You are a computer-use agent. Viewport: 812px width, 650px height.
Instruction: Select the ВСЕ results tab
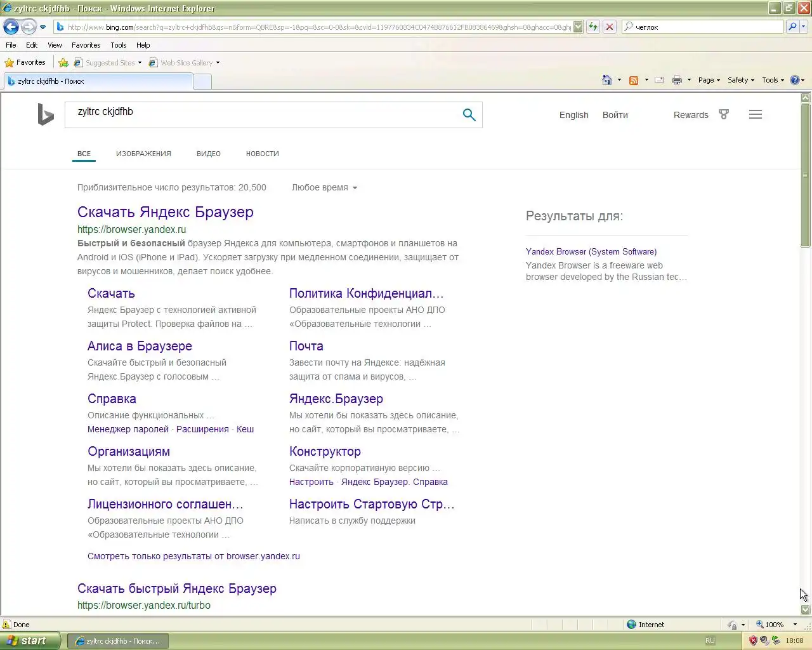point(84,154)
